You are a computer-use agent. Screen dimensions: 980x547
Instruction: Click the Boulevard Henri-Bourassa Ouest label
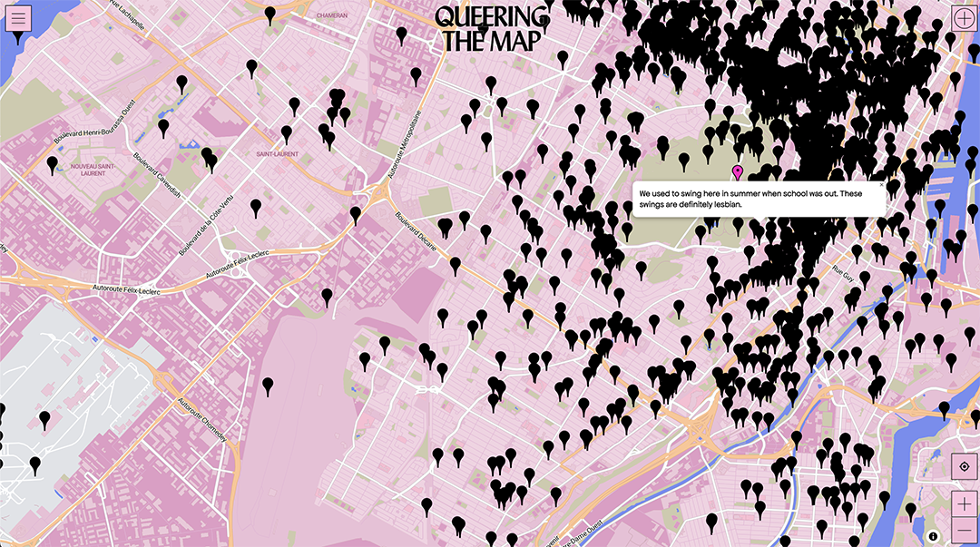(x=95, y=122)
